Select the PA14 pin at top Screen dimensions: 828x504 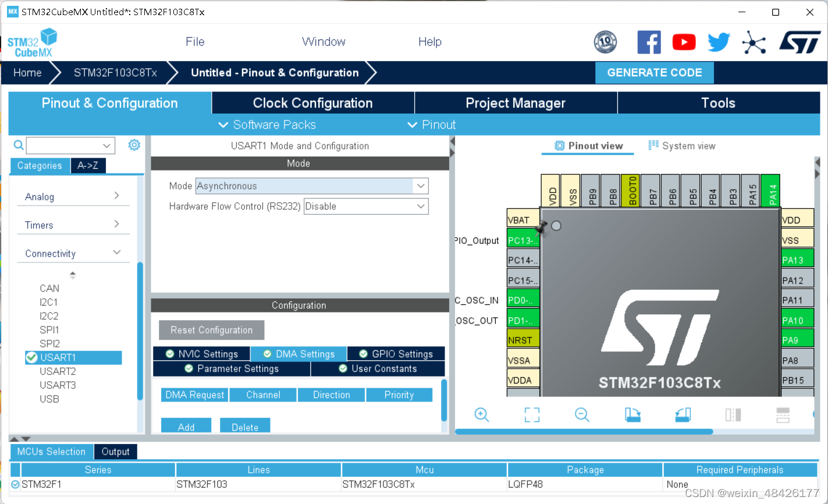(770, 190)
